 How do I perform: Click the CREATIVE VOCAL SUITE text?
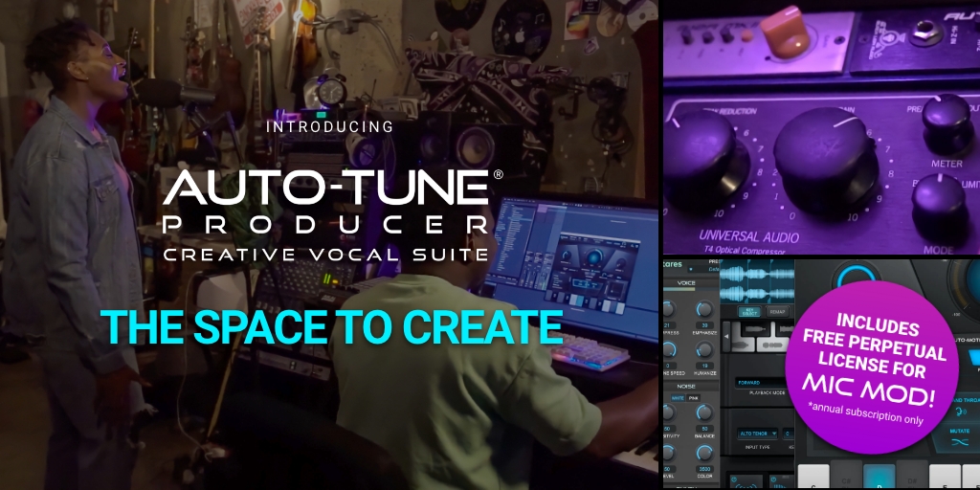325,254
